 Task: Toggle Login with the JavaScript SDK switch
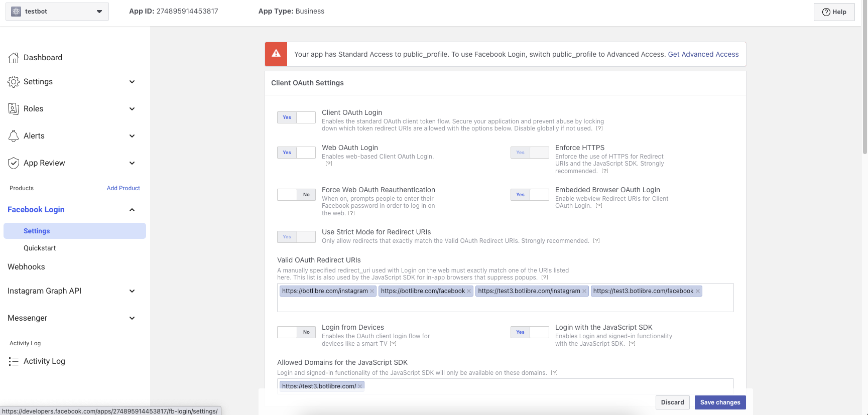pos(530,332)
